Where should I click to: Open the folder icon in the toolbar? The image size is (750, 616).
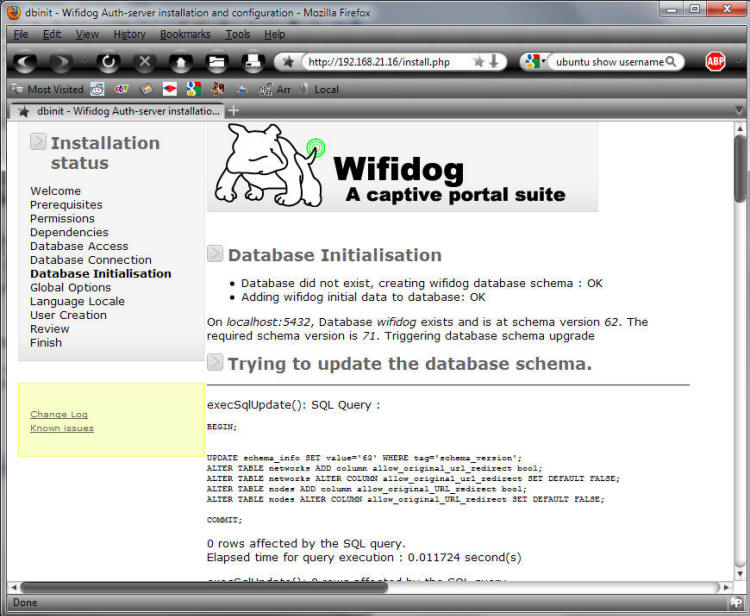tap(217, 62)
